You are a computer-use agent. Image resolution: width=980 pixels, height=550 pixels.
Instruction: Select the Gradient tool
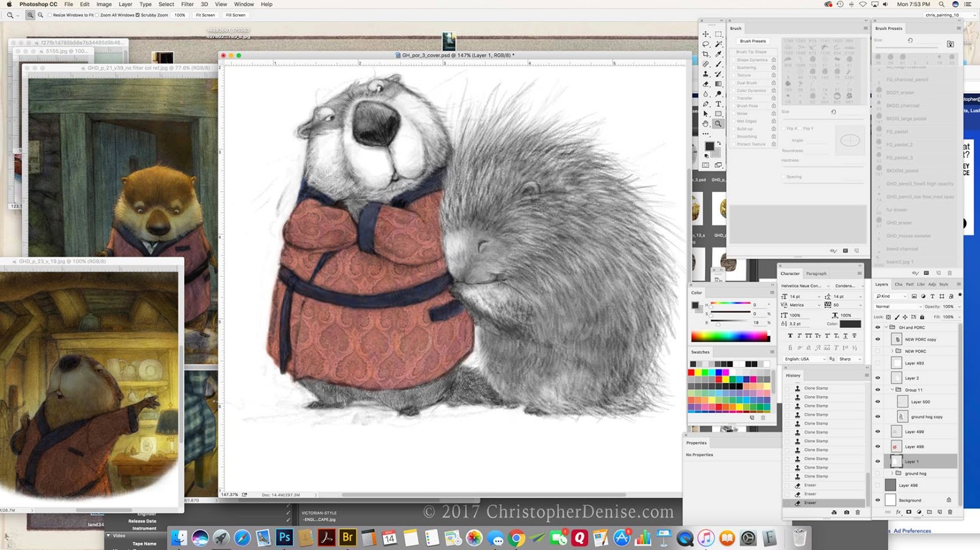(x=718, y=84)
